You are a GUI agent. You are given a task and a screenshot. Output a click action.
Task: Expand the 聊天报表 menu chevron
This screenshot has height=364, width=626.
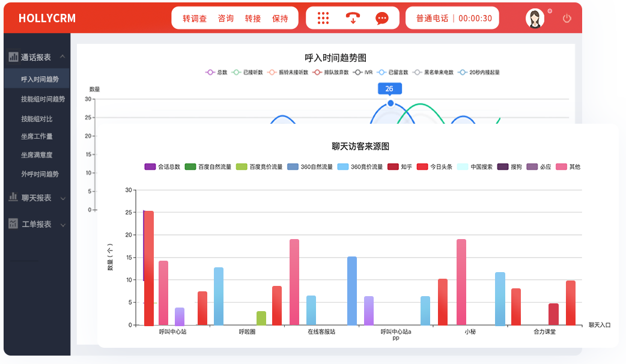tap(63, 198)
